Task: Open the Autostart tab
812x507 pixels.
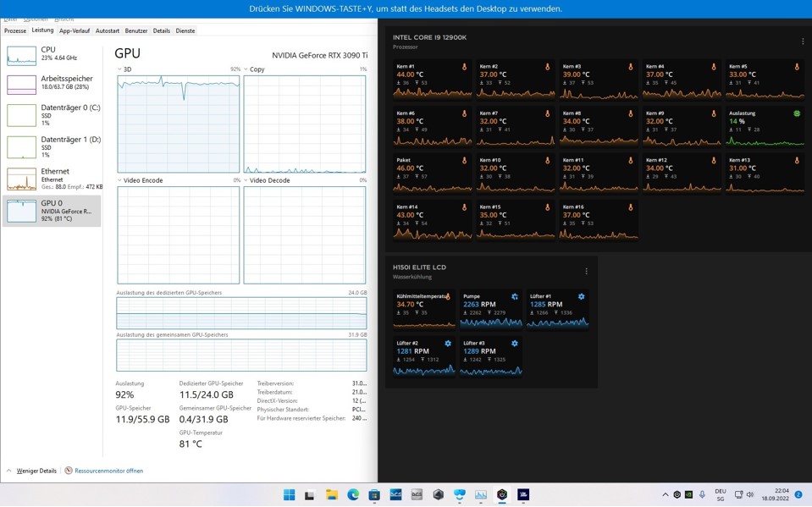Action: [x=108, y=31]
